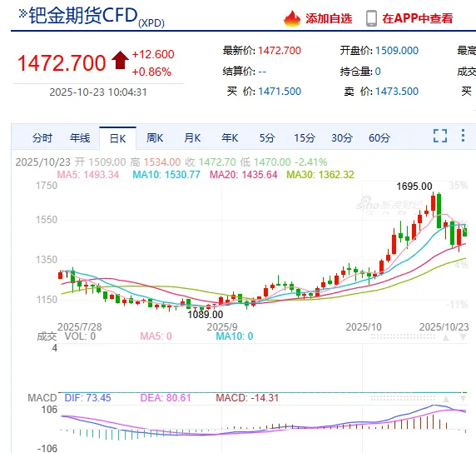The image size is (476, 453).
Task: Click the volume MA5: 0 label
Action: tap(156, 336)
